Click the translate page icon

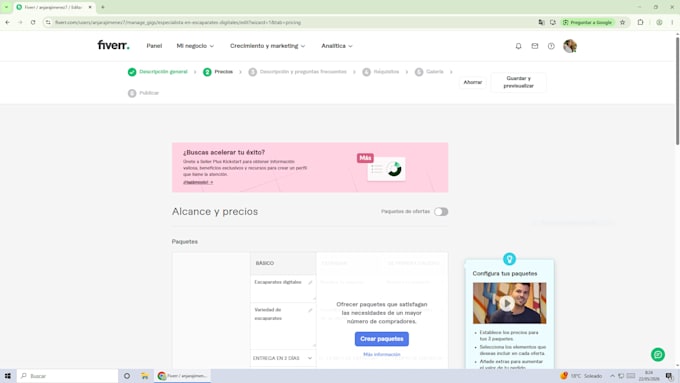point(541,22)
